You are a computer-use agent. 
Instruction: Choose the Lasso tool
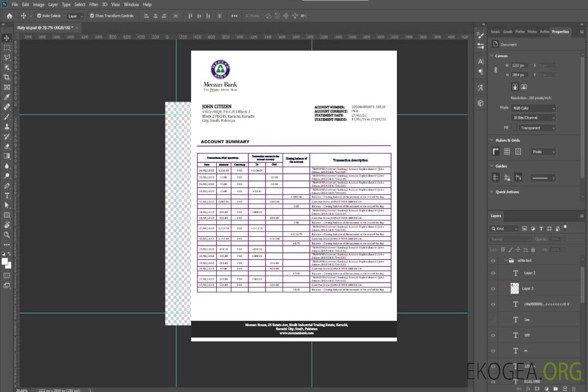click(x=7, y=57)
